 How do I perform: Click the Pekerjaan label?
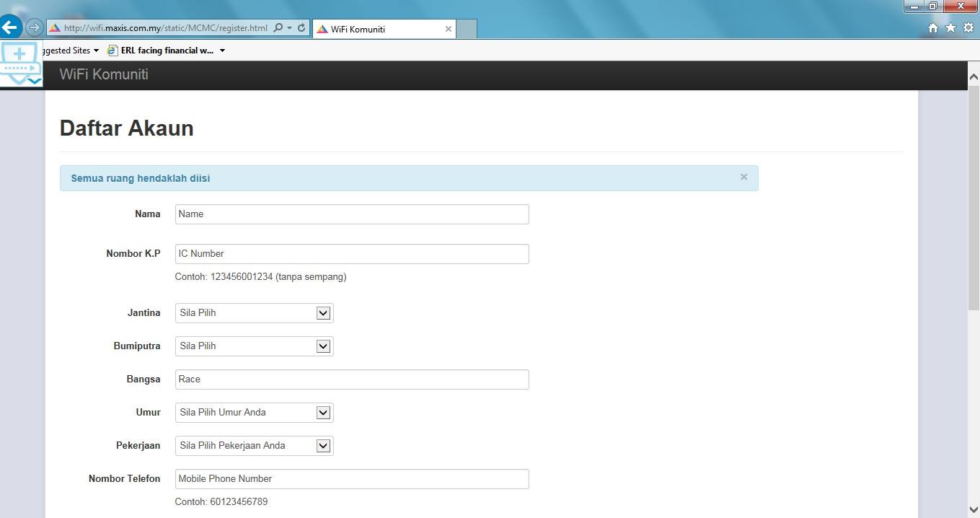(138, 445)
